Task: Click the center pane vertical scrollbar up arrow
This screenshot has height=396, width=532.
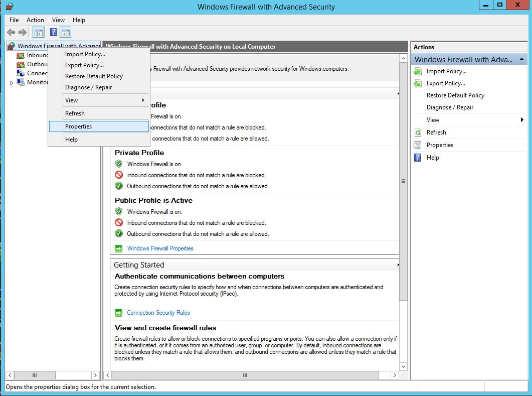Action: pyautogui.click(x=403, y=59)
